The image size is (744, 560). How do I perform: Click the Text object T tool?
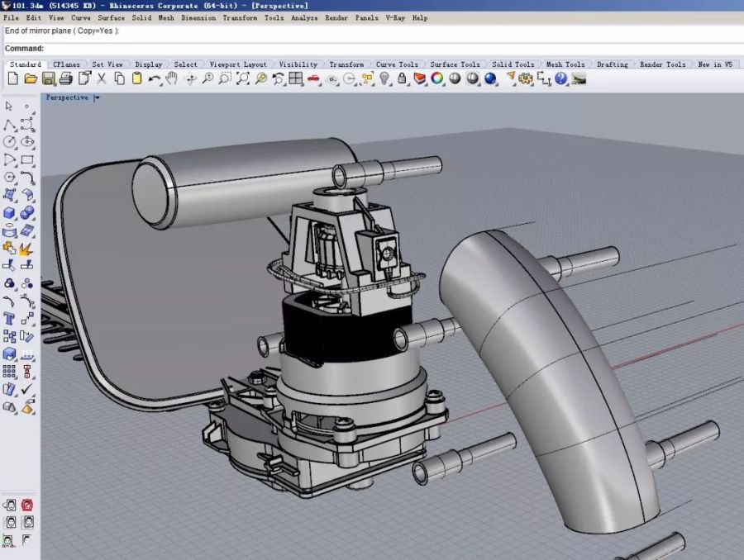pos(10,318)
